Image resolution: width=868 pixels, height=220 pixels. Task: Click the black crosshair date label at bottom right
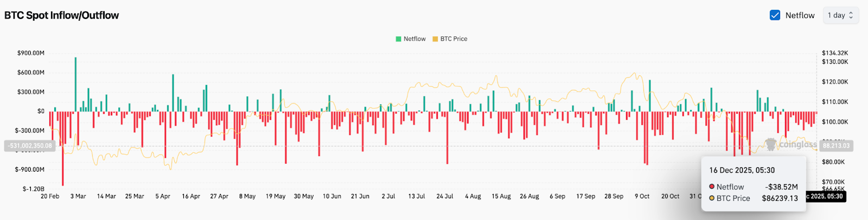pyautogui.click(x=826, y=196)
